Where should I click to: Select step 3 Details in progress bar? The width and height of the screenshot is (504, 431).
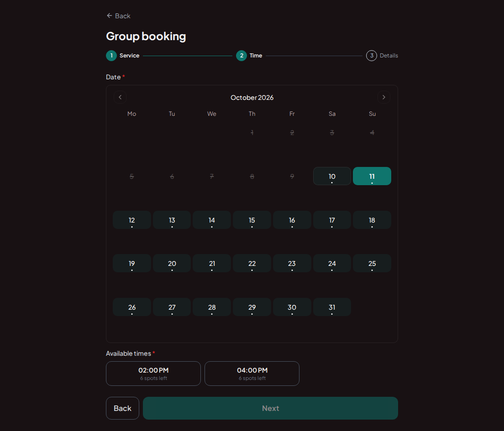382,56
